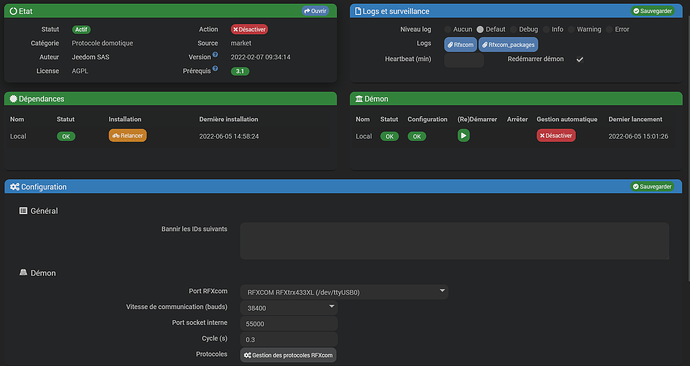
Task: Click the Dépendances panel header icon
Action: coord(13,99)
